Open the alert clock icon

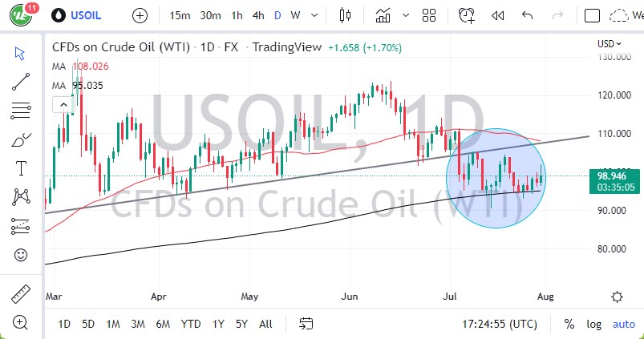coord(466,15)
